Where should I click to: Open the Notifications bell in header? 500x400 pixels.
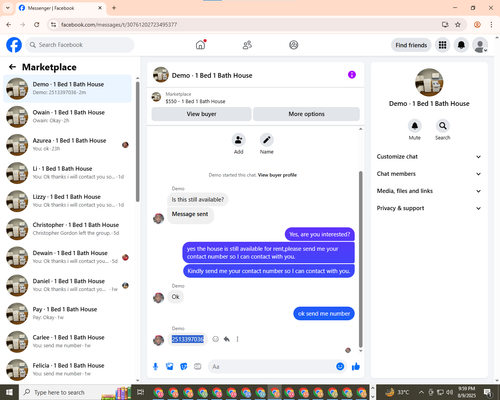point(461,45)
